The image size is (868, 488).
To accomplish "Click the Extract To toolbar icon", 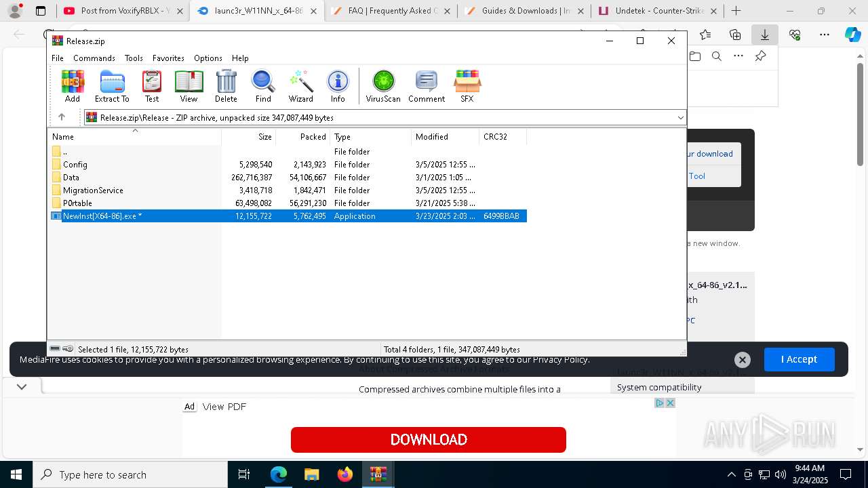I will click(112, 86).
